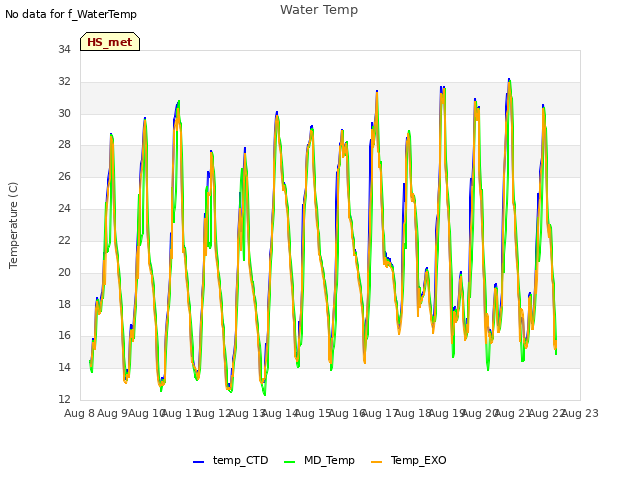Click the Aug 21 x-axis tick label
Image resolution: width=640 pixels, height=480 pixels.
pyautogui.click(x=513, y=413)
